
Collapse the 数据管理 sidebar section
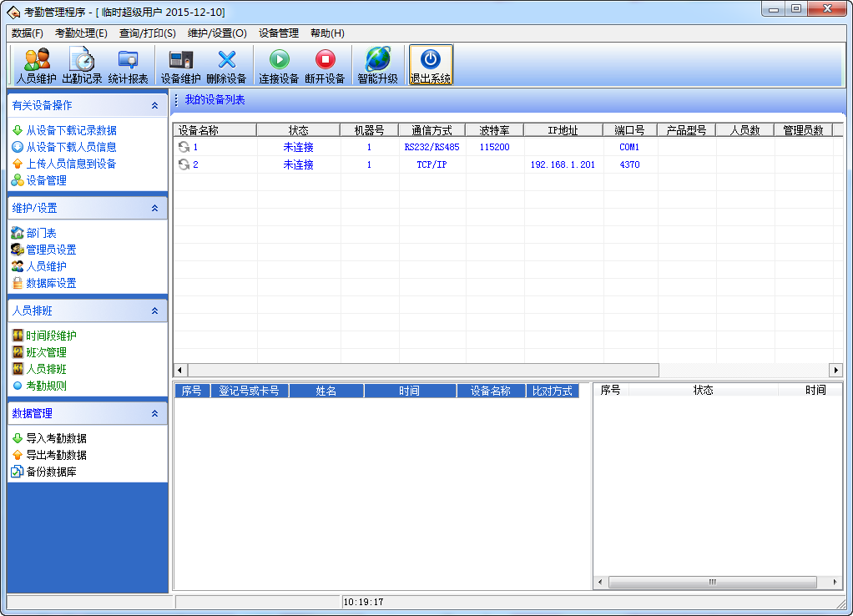[154, 414]
